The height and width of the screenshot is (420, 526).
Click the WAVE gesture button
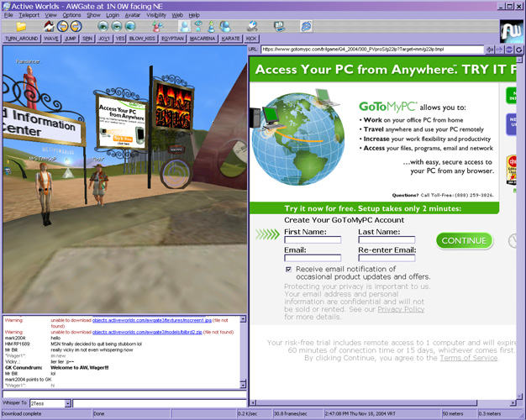[x=51, y=39]
